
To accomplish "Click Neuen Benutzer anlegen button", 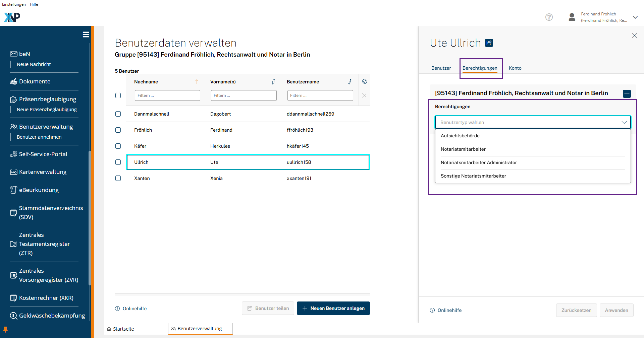I will click(333, 308).
